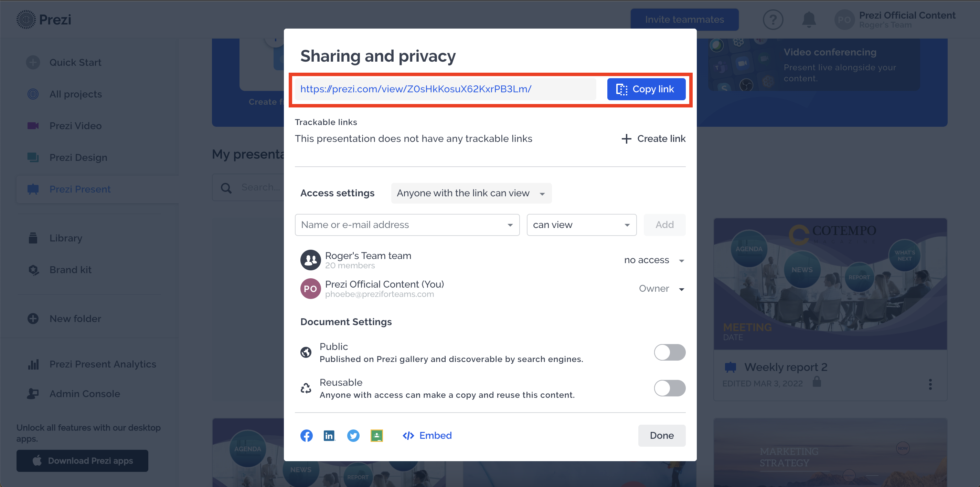Click the Add button
This screenshot has height=487, width=980.
pyautogui.click(x=664, y=225)
